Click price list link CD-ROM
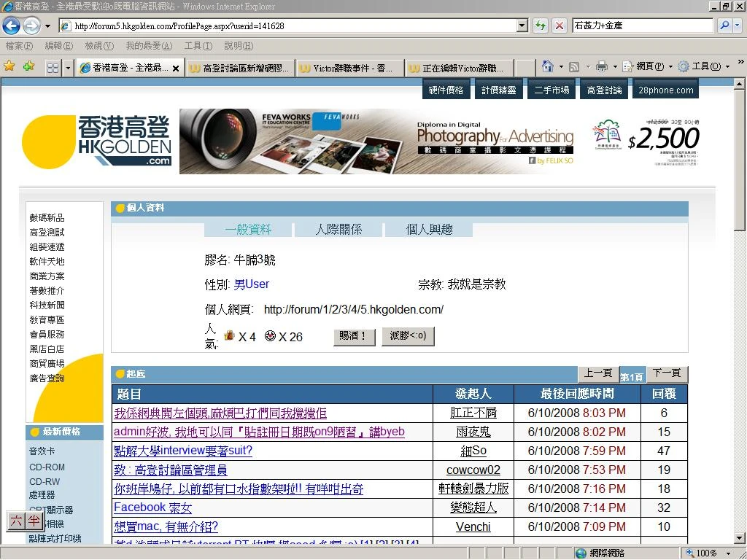Screen dimensions: 747x560 47,467
